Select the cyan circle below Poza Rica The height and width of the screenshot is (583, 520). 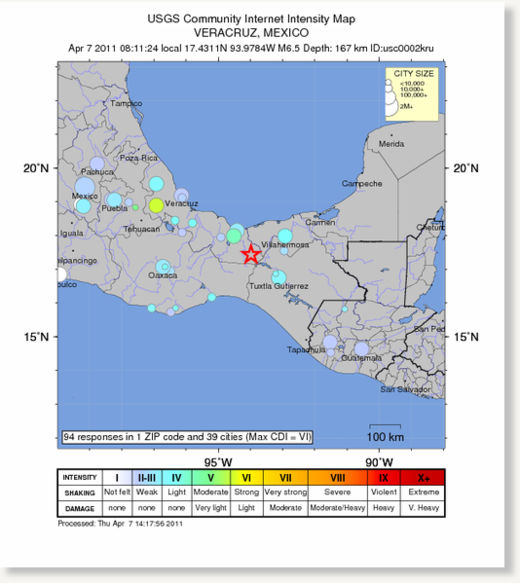(156, 184)
